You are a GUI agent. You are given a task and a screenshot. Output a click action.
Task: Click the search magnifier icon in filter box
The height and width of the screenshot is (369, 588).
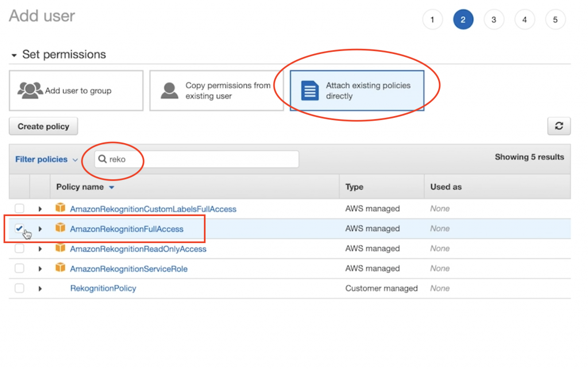coord(102,159)
